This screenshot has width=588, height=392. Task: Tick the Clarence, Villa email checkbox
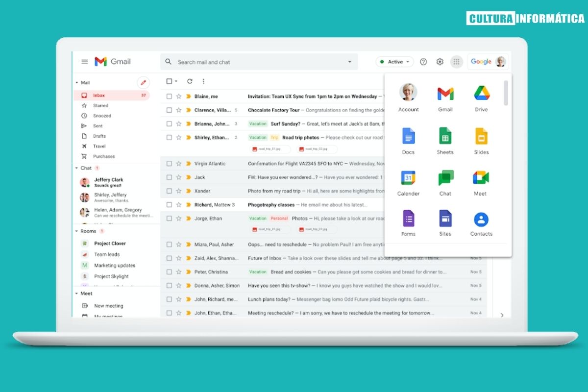point(169,110)
